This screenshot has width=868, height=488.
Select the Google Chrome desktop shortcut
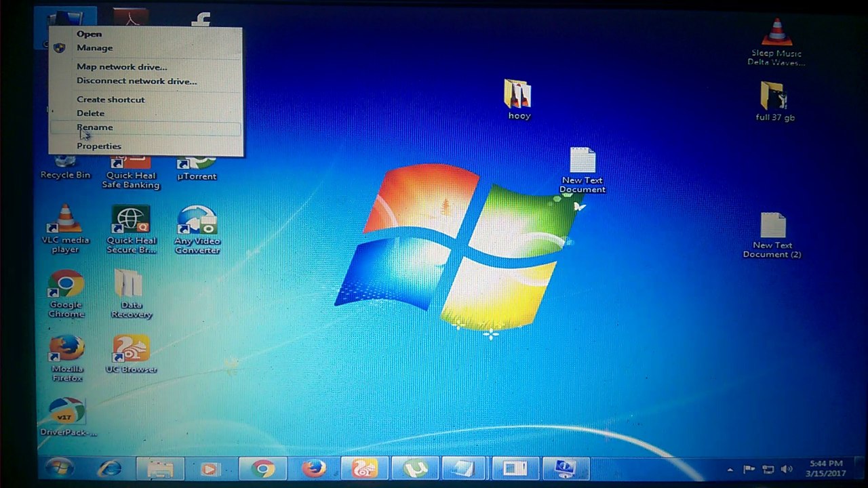coord(66,294)
